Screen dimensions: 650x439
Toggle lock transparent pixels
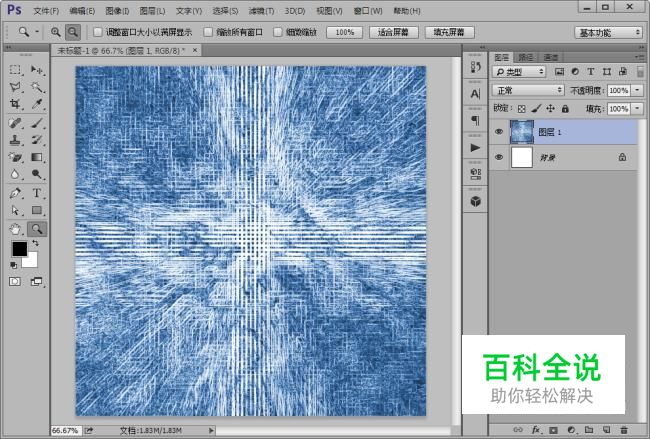(521, 109)
